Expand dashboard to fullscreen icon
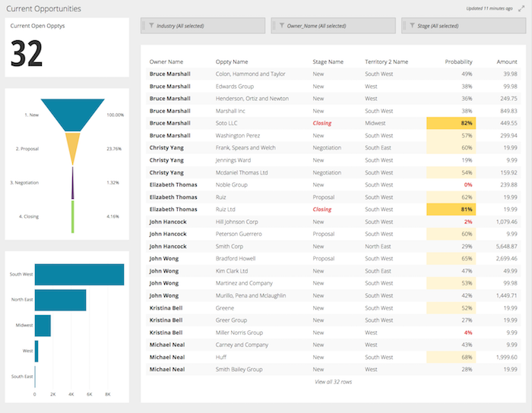The height and width of the screenshot is (413, 532). point(521,9)
